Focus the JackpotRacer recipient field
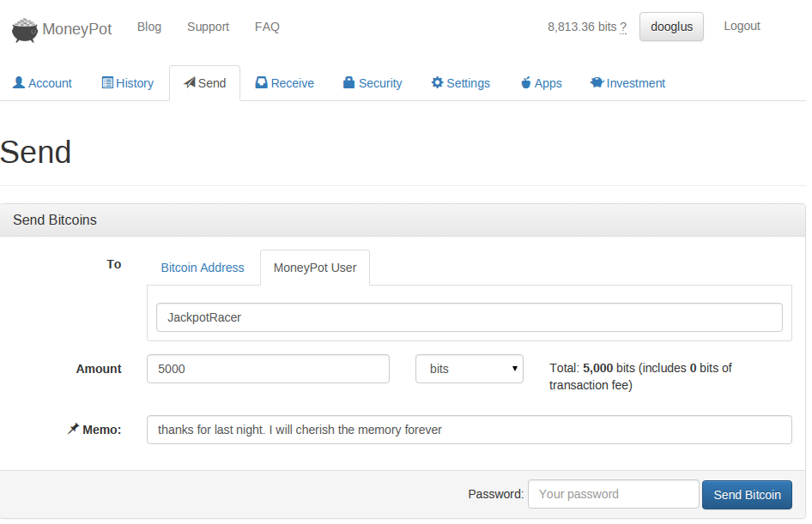Screen dimensions: 812x524 click(x=470, y=317)
